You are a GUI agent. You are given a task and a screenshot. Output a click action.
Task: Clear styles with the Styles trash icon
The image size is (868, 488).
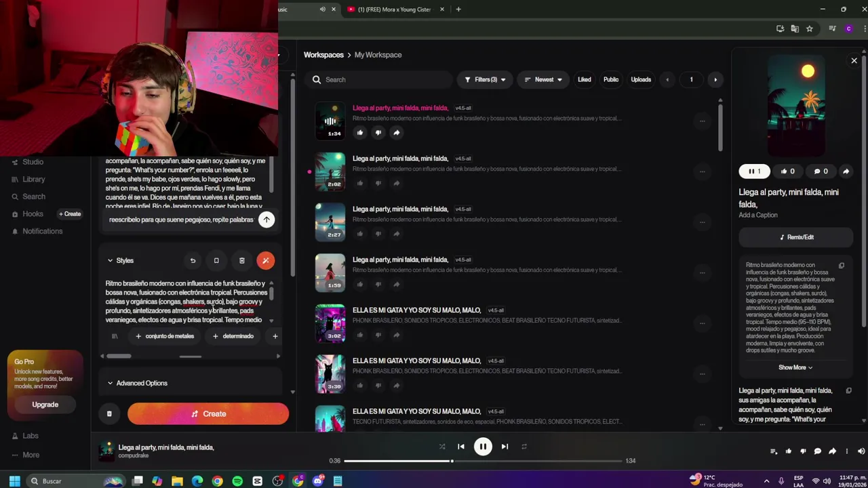point(241,260)
